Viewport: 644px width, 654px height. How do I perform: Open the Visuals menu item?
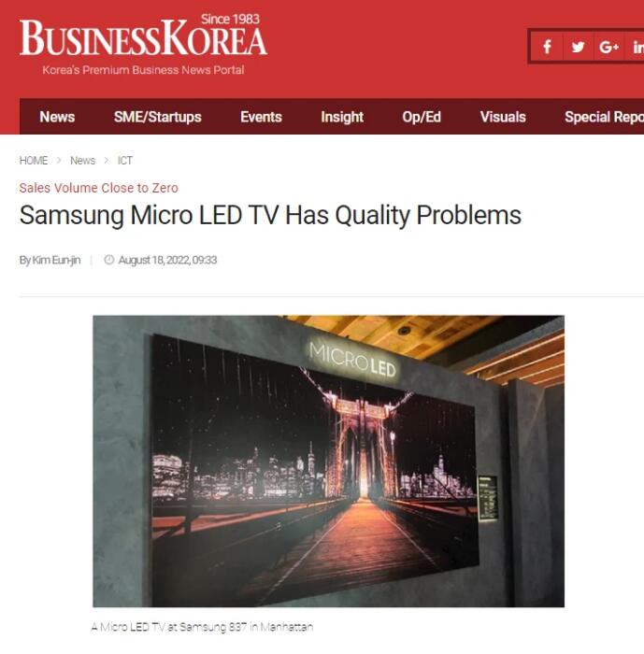pyautogui.click(x=503, y=117)
